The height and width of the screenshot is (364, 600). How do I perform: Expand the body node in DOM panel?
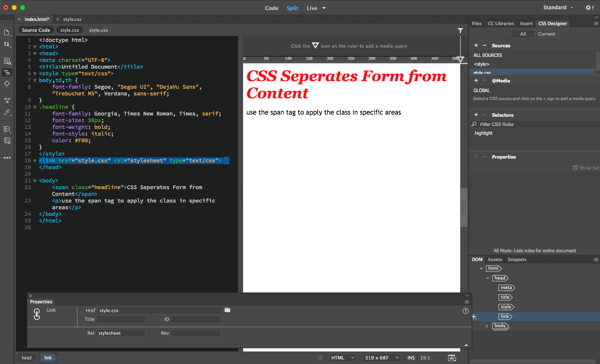pos(487,326)
